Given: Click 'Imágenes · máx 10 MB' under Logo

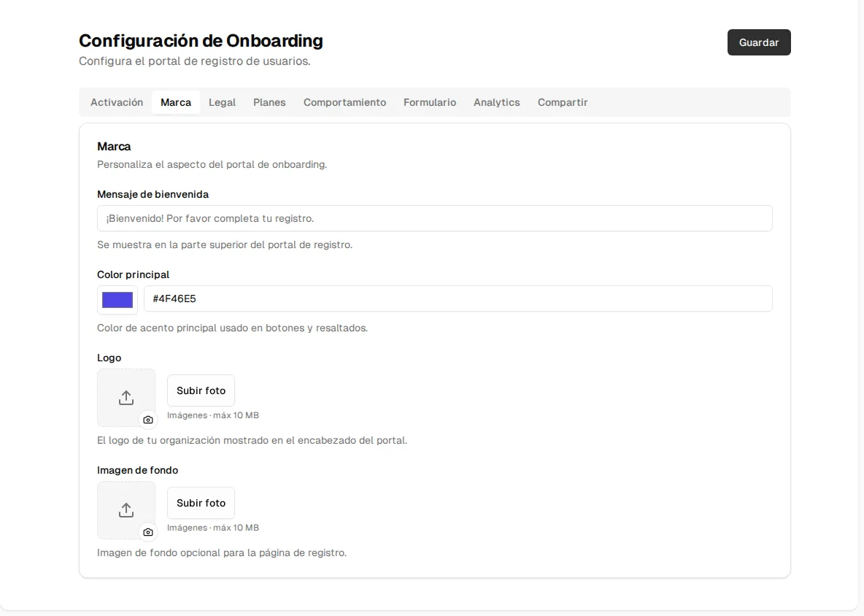Looking at the screenshot, I should (x=213, y=415).
